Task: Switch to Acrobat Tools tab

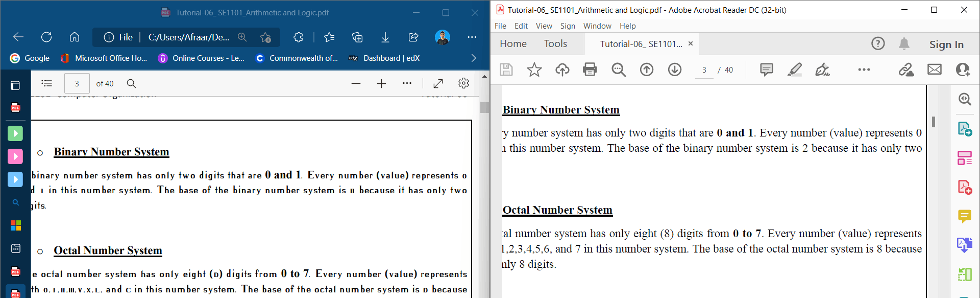Action: click(555, 44)
